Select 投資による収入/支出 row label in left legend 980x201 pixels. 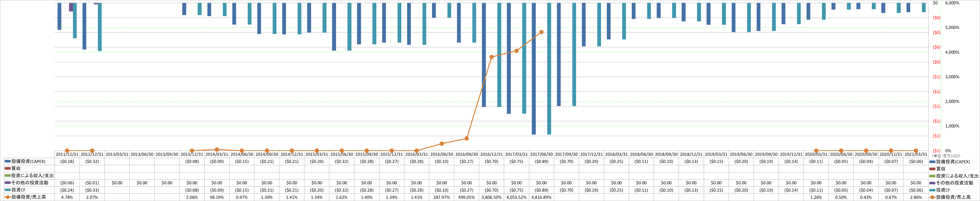click(x=32, y=175)
